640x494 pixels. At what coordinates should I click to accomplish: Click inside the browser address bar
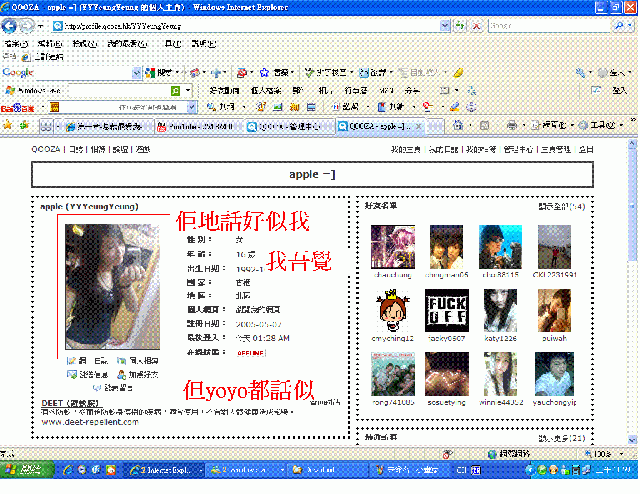[x=247, y=26]
